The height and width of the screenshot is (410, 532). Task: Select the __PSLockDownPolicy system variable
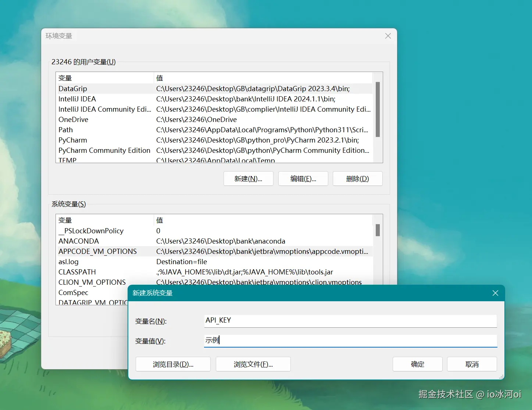tap(214, 231)
